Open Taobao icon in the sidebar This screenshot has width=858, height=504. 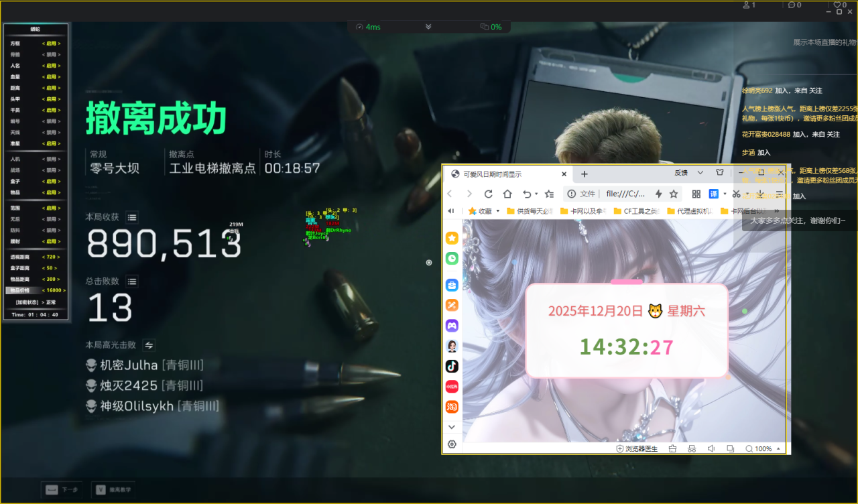click(451, 407)
